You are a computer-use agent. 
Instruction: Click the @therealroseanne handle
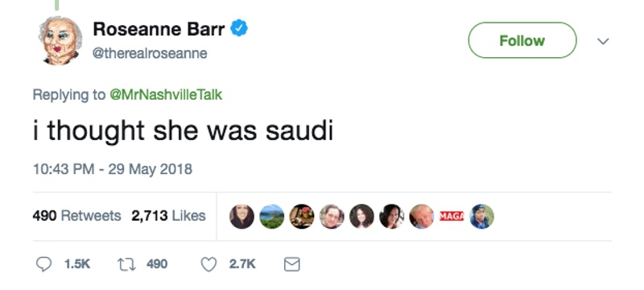point(150,53)
